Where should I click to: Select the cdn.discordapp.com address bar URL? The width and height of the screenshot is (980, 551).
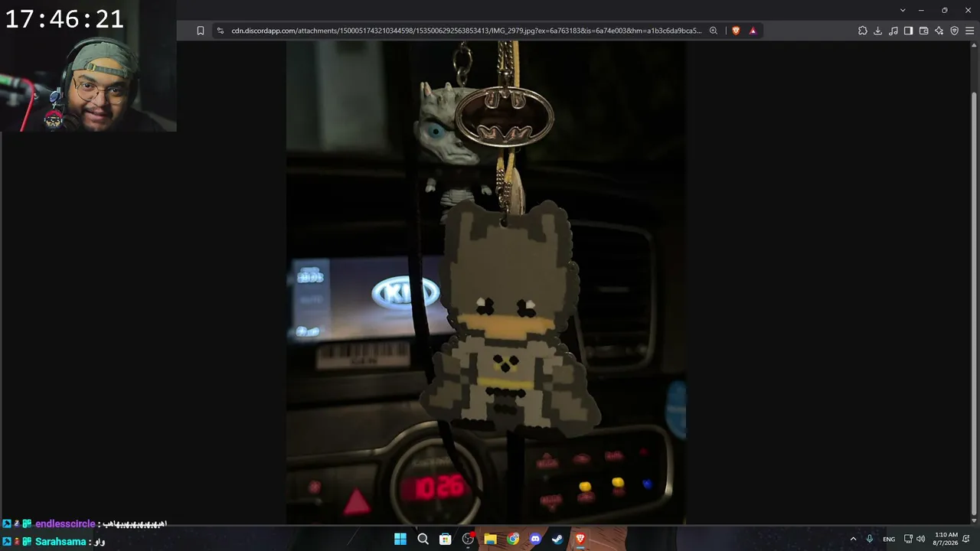click(466, 31)
